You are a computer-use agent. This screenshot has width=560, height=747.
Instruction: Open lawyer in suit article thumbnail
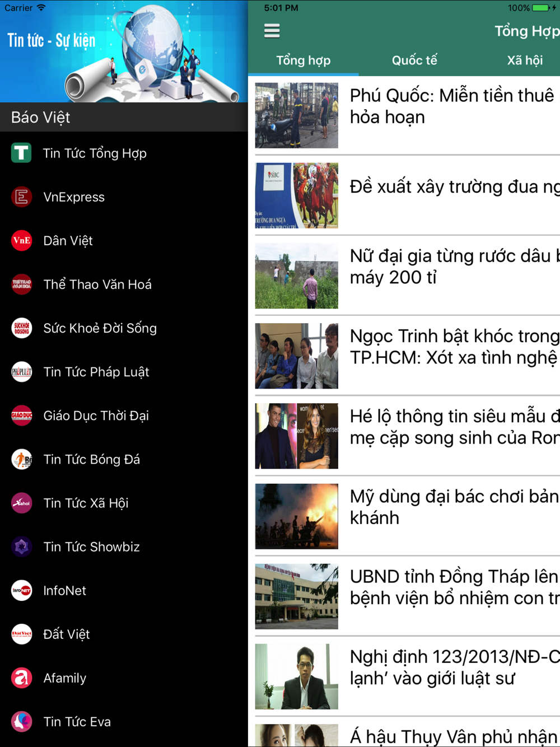pyautogui.click(x=297, y=676)
